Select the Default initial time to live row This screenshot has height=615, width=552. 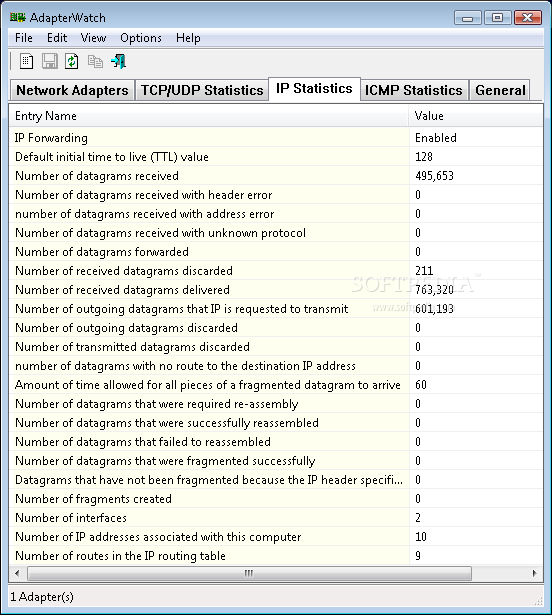point(276,157)
